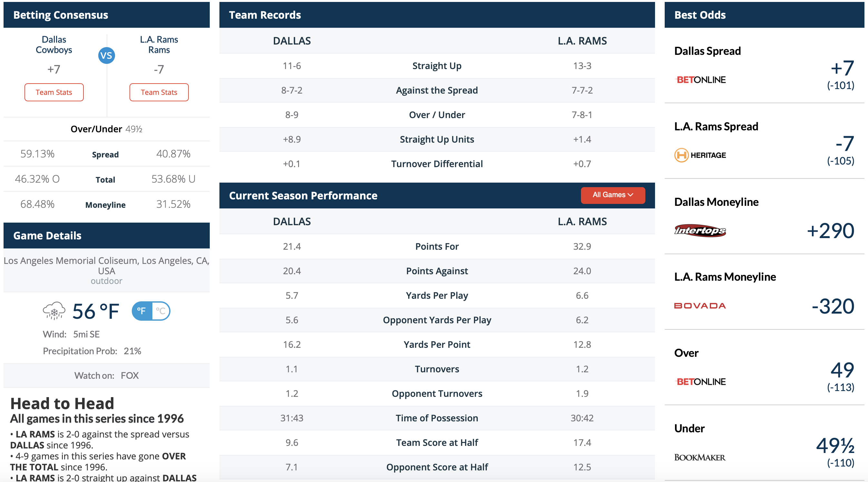This screenshot has width=868, height=482.
Task: Click the VS circle badge
Action: [x=106, y=56]
